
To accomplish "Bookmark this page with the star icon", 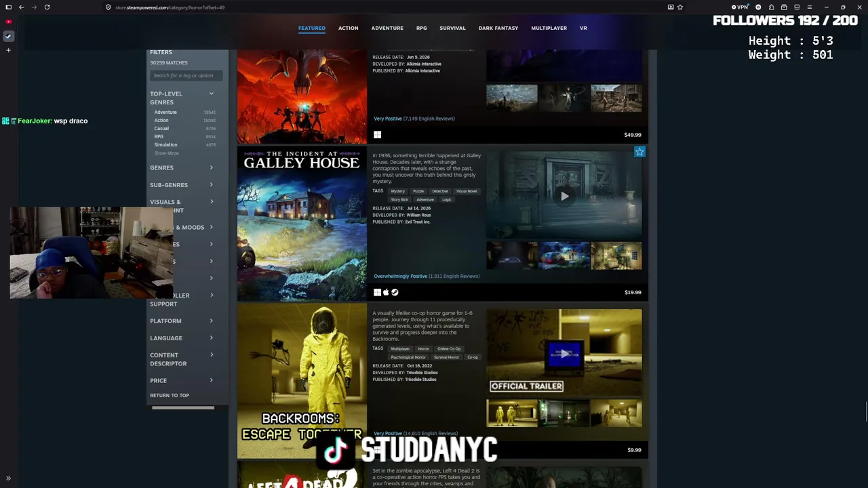I will pos(680,7).
